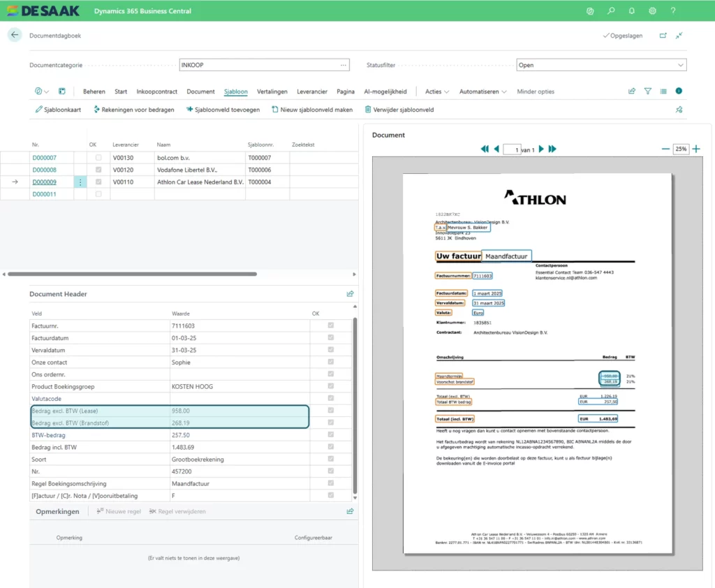This screenshot has height=588, width=715.
Task: Open the analysis mode table icon
Action: coord(62,91)
